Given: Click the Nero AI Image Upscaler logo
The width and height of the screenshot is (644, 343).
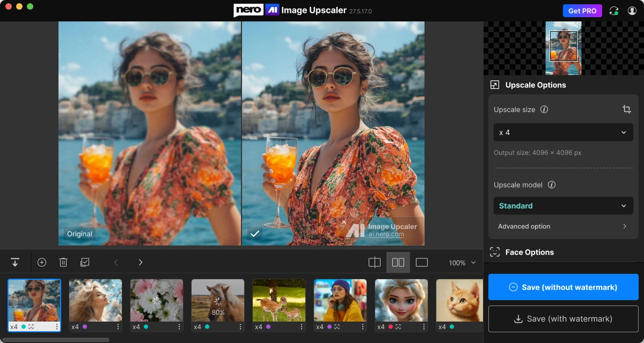Looking at the screenshot, I should click(290, 11).
